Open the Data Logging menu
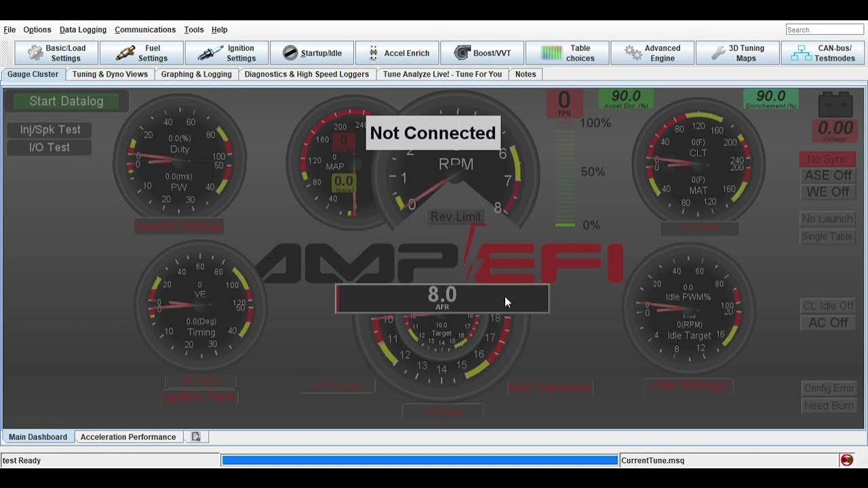 (x=83, y=30)
